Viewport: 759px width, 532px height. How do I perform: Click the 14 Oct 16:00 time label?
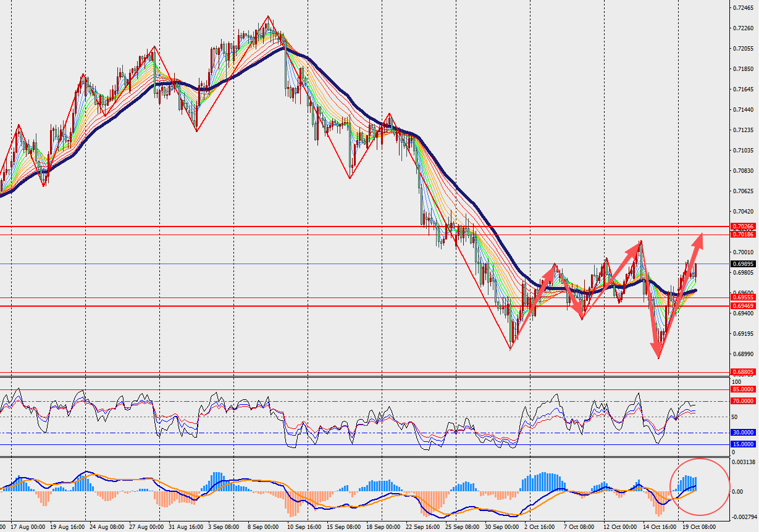click(x=659, y=528)
